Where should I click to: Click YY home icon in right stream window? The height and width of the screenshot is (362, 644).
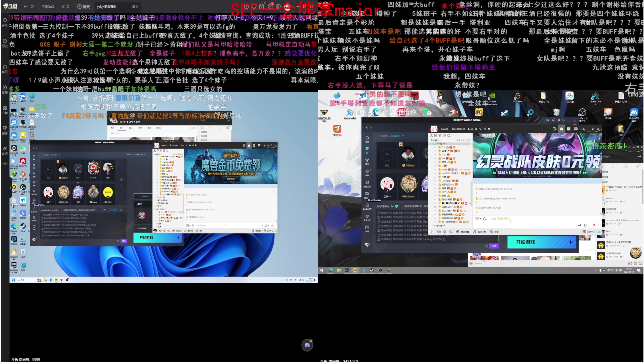(x=561, y=129)
